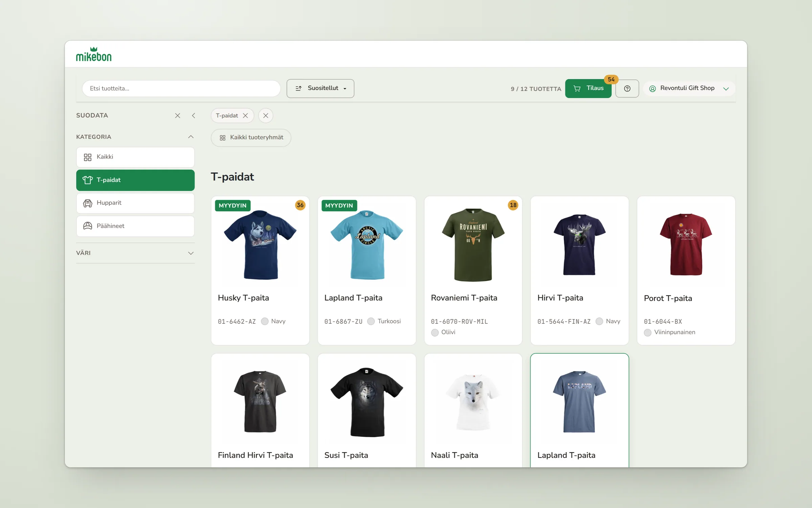Open the Suositellut sort dropdown
812x508 pixels.
tap(320, 88)
